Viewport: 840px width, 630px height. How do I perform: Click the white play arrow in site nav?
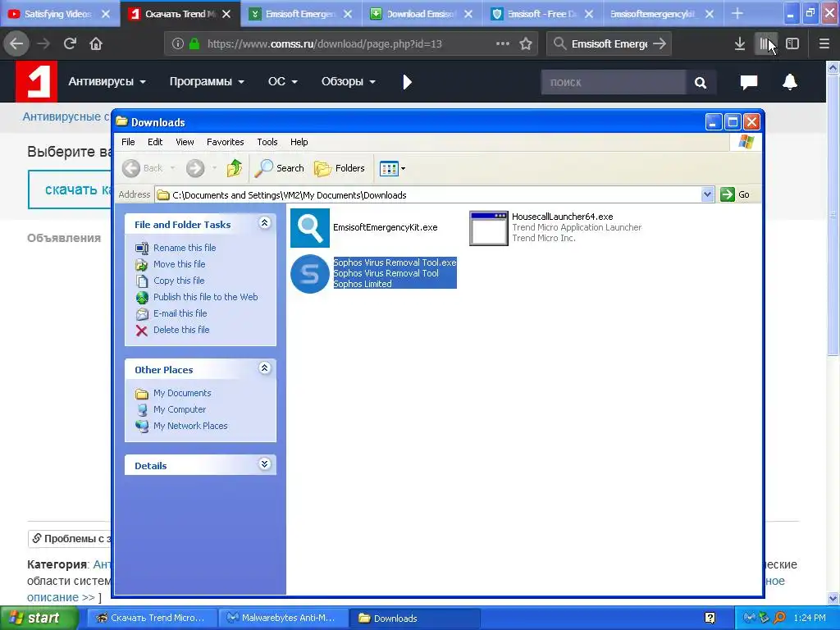(407, 82)
